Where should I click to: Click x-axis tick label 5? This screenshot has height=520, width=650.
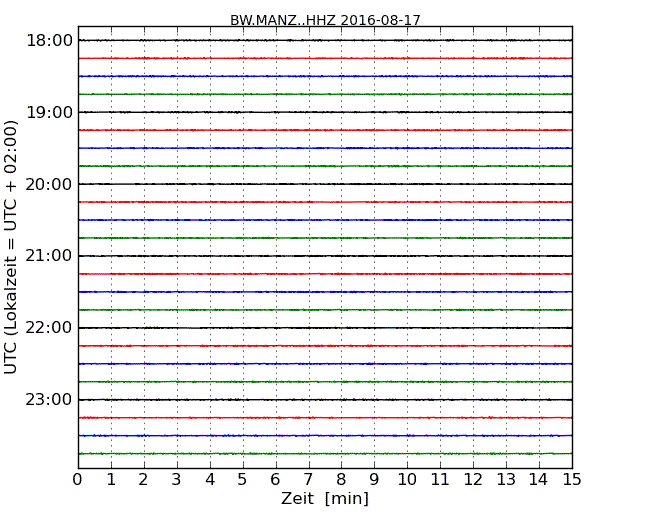point(243,480)
